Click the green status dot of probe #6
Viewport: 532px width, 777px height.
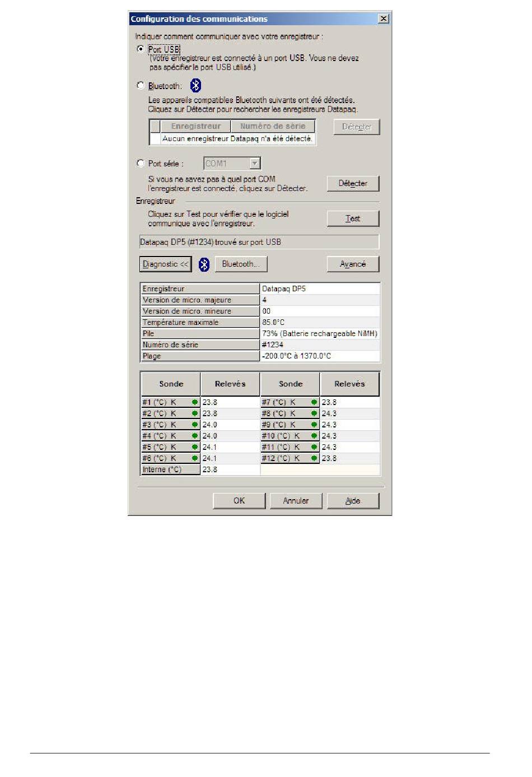tap(195, 458)
